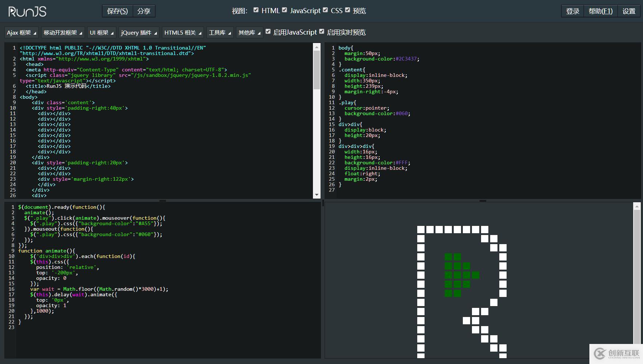Uncheck the JavaScript view checkbox
Image resolution: width=643 pixels, height=364 pixels.
(284, 10)
